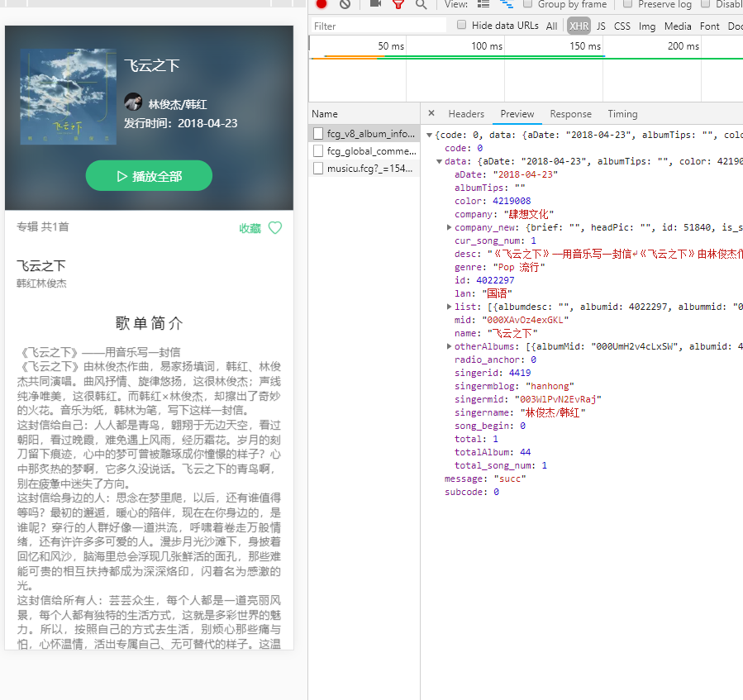Click the genre value "Pop 流行"
Image resolution: width=743 pixels, height=700 pixels.
point(519,267)
